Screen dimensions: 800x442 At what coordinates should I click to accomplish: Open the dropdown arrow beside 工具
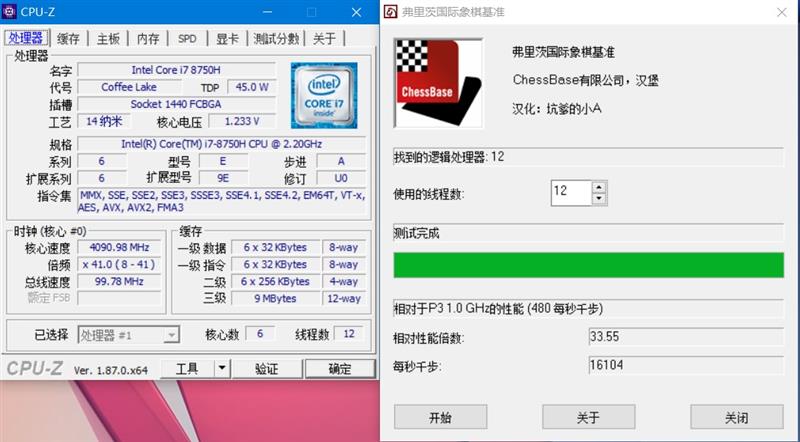point(222,369)
